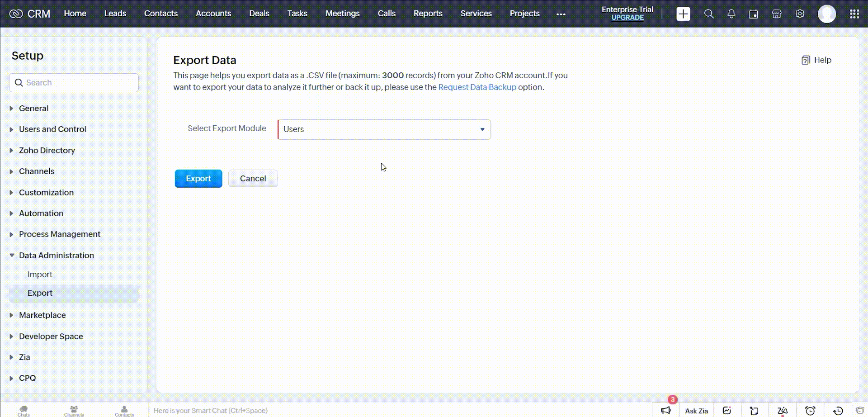868x417 pixels.
Task: Follow the Request Data Backup link
Action: (x=477, y=87)
